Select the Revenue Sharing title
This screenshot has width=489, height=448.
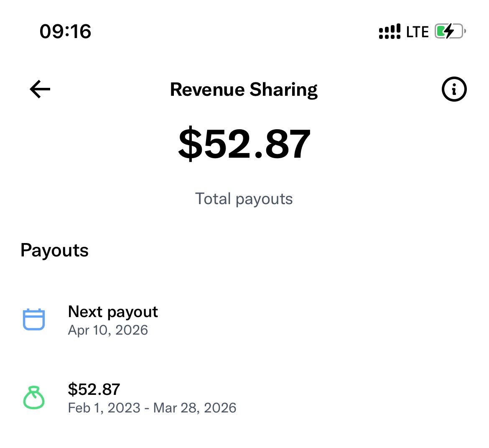(x=244, y=90)
